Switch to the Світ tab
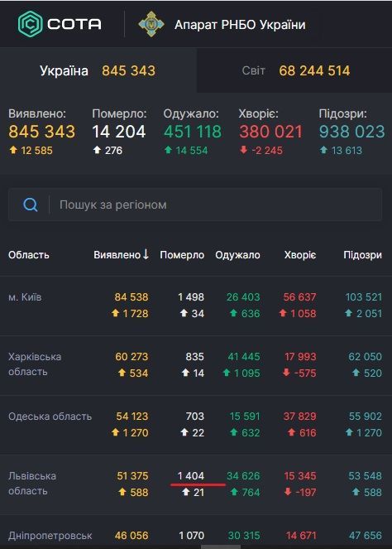This screenshot has width=392, height=549. [294, 70]
